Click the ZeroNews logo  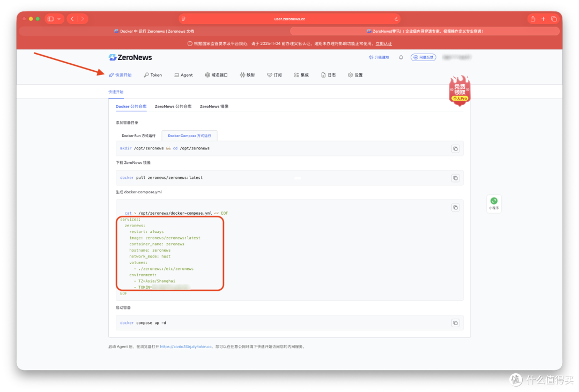(x=130, y=57)
